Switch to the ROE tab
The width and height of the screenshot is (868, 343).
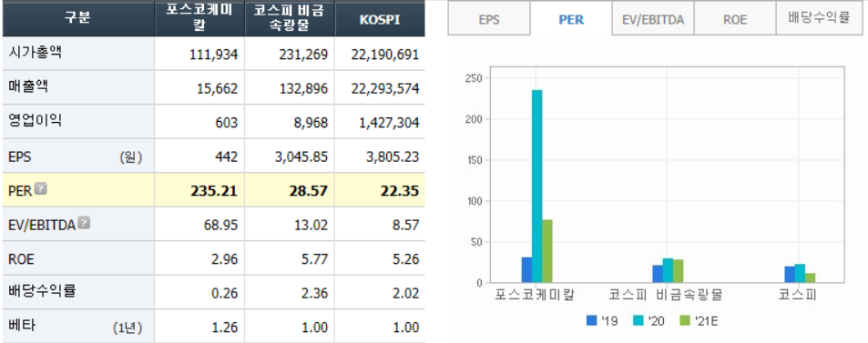point(735,19)
